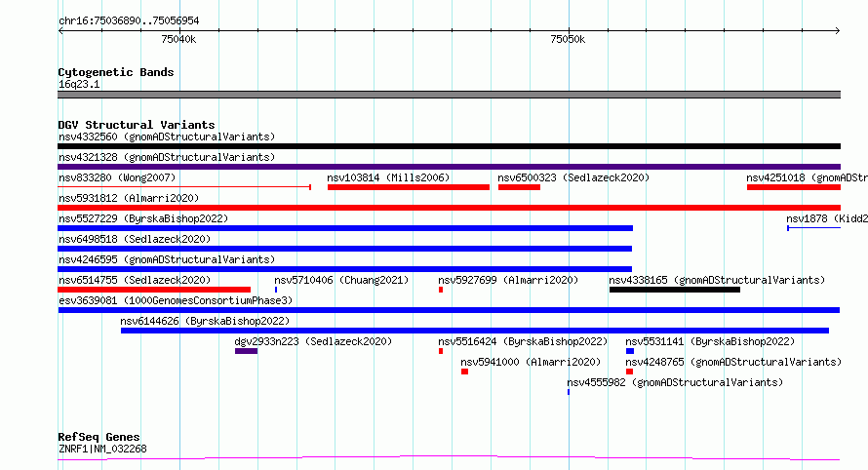
Task: Open the Cytogenetic Bands track title
Action: [x=116, y=72]
